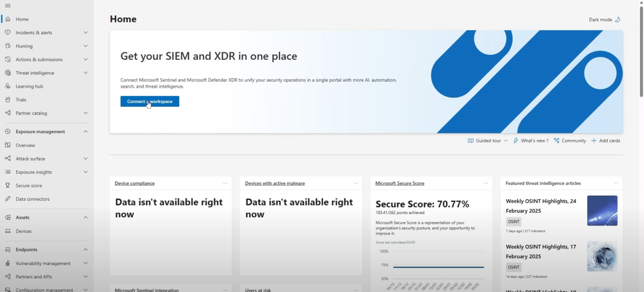Click the Partners and APIs icon
644x292 pixels.
(7, 277)
